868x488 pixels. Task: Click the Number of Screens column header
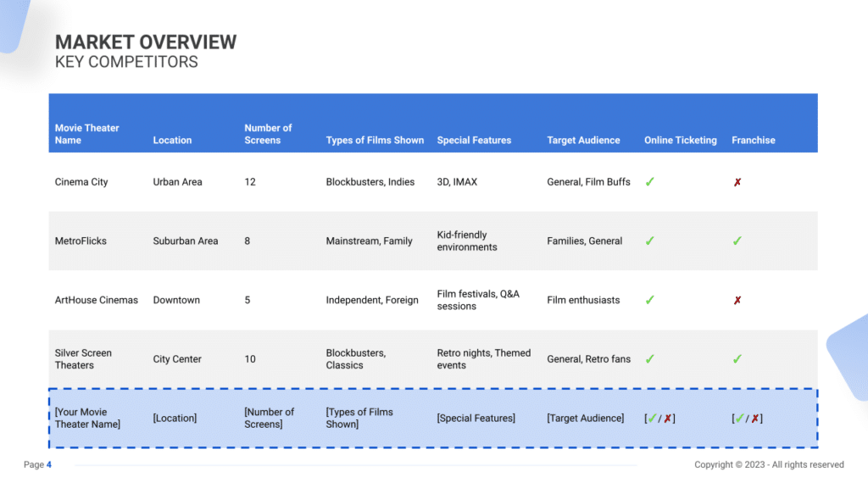click(x=268, y=134)
